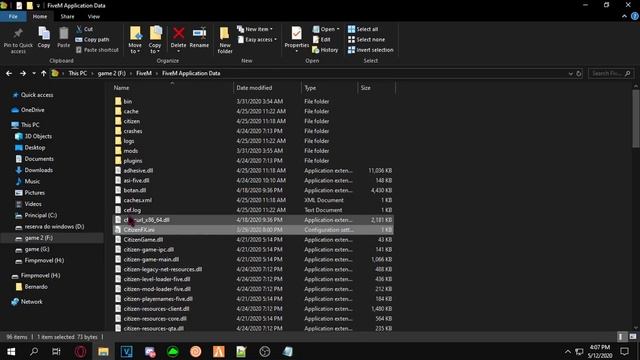Open Opera browser from taskbar
The width and height of the screenshot is (640, 360).
tap(80, 351)
